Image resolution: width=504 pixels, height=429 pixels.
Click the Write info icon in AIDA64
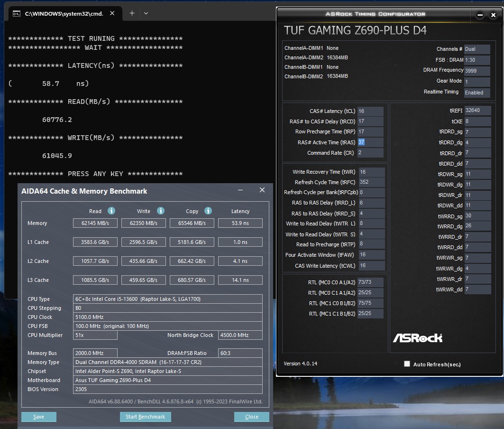click(x=160, y=211)
